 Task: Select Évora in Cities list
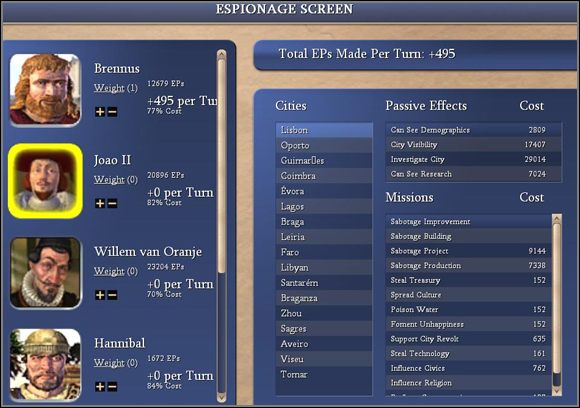(324, 191)
